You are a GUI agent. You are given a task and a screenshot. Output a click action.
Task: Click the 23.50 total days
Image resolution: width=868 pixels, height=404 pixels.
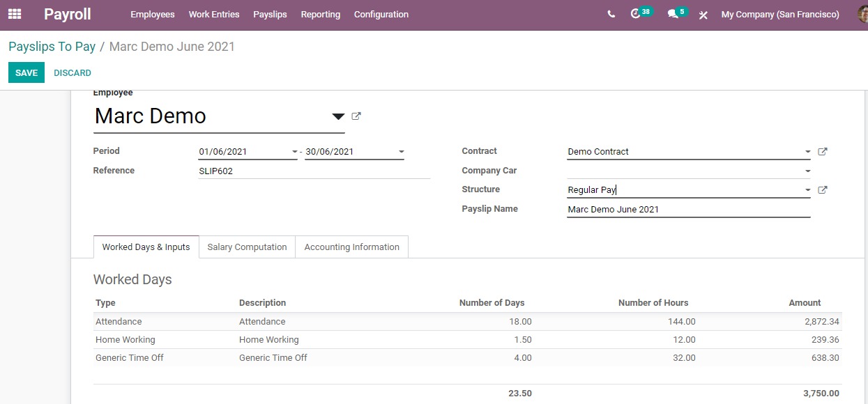(x=520, y=394)
